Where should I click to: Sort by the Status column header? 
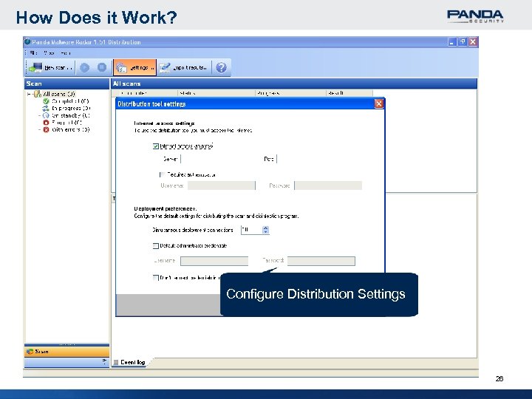point(216,93)
